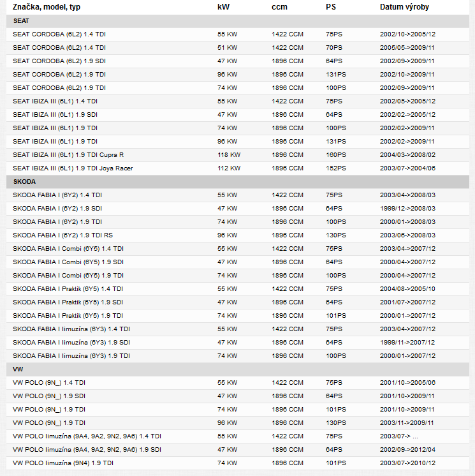The width and height of the screenshot is (475, 476).
Task: Click the '112 KW' power value
Action: coord(229,168)
